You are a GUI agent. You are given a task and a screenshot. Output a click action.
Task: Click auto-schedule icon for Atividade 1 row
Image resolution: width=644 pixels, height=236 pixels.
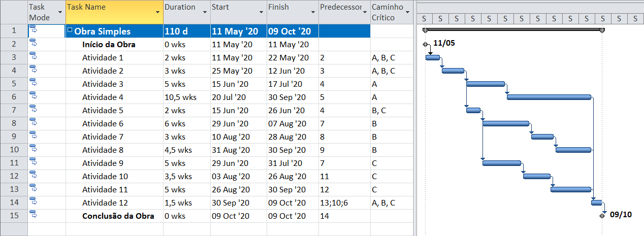pyautogui.click(x=34, y=57)
